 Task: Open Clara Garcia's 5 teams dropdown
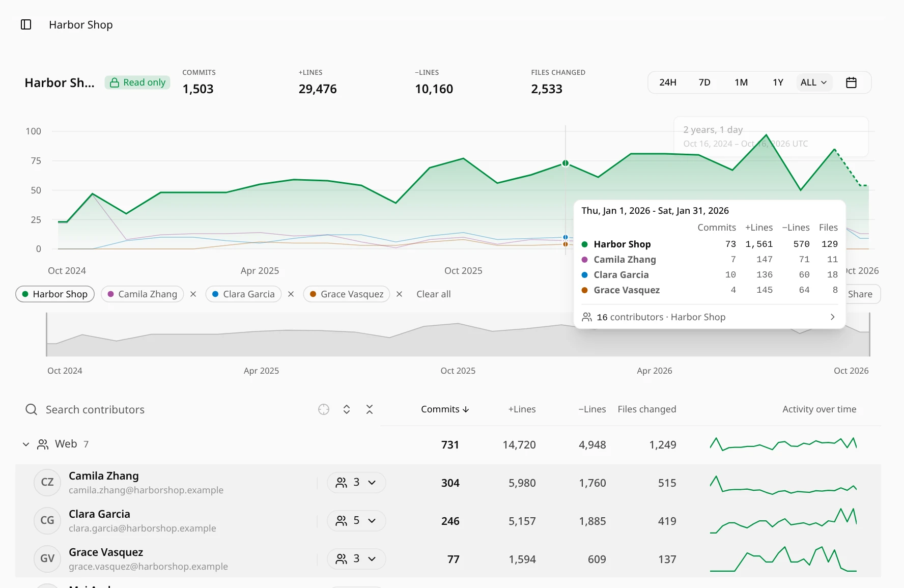pyautogui.click(x=356, y=520)
